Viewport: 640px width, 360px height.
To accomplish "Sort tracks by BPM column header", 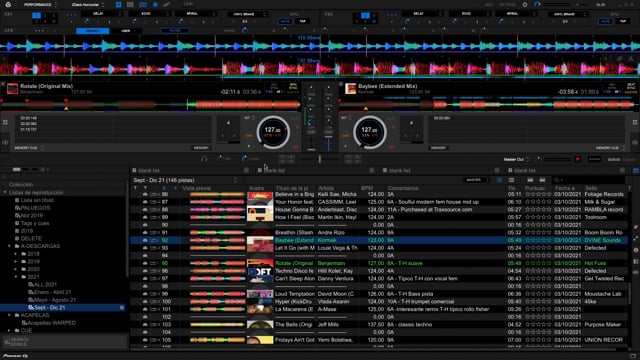I will tap(367, 188).
